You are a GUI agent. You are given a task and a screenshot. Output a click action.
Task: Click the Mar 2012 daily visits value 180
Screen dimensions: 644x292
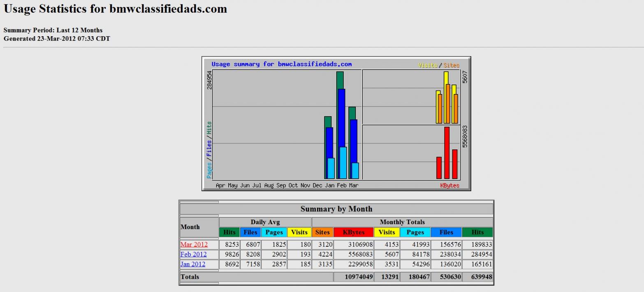(x=306, y=244)
